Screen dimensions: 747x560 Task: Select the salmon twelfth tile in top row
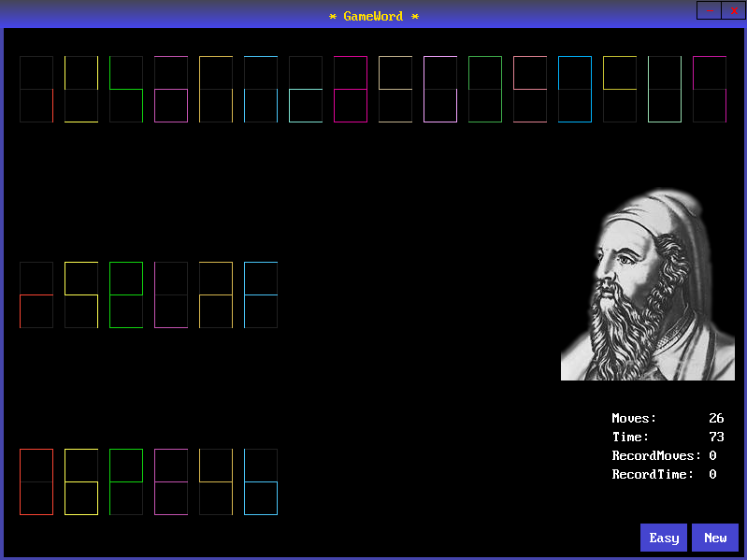click(x=530, y=89)
